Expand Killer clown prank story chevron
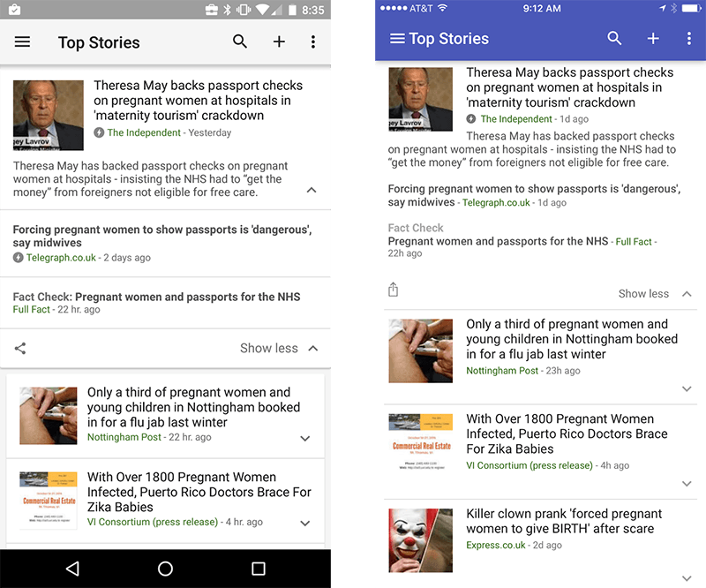The height and width of the screenshot is (588, 706). coord(687,578)
